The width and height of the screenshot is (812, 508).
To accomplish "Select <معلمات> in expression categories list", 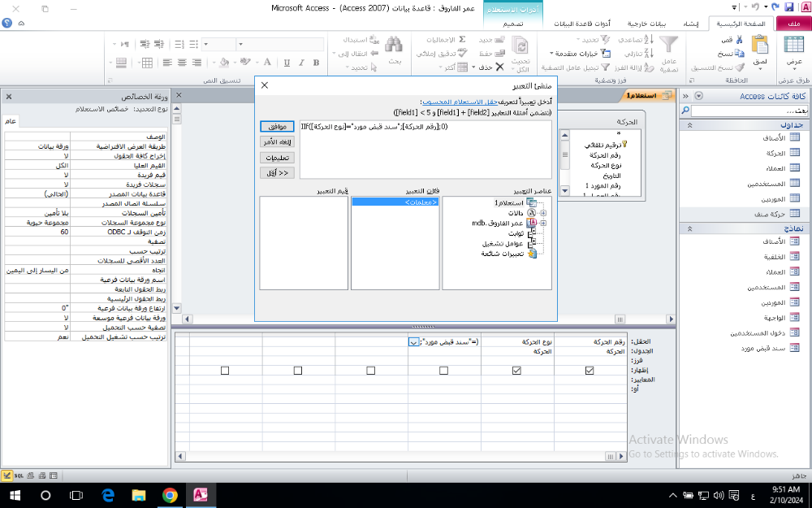I will pyautogui.click(x=395, y=202).
